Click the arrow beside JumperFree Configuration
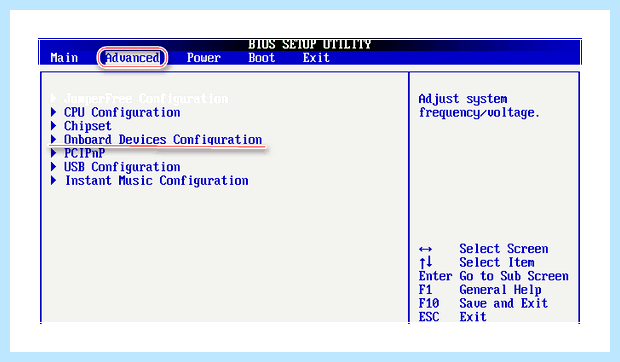Viewport: 620px width, 362px height. point(54,98)
